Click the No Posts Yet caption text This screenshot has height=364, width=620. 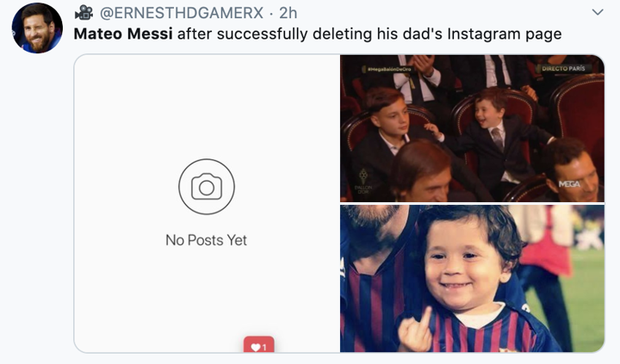click(207, 240)
